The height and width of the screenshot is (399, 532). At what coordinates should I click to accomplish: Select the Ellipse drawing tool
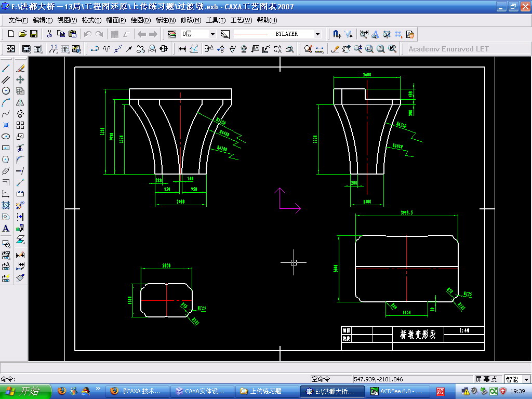(x=6, y=137)
